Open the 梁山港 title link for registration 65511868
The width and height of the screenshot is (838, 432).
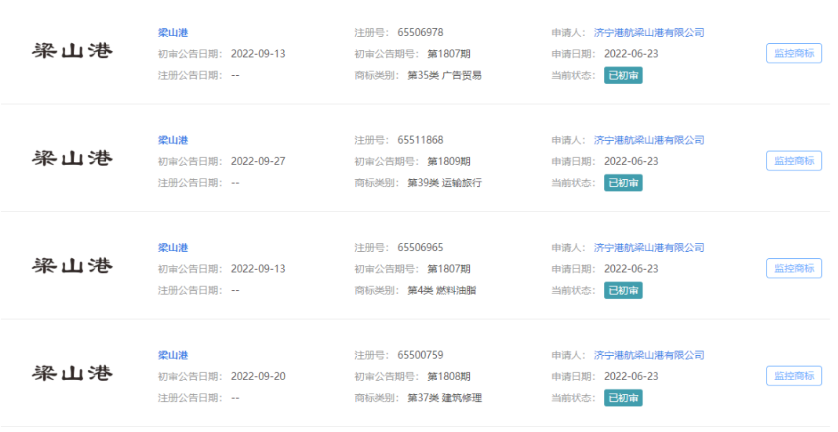tap(173, 141)
